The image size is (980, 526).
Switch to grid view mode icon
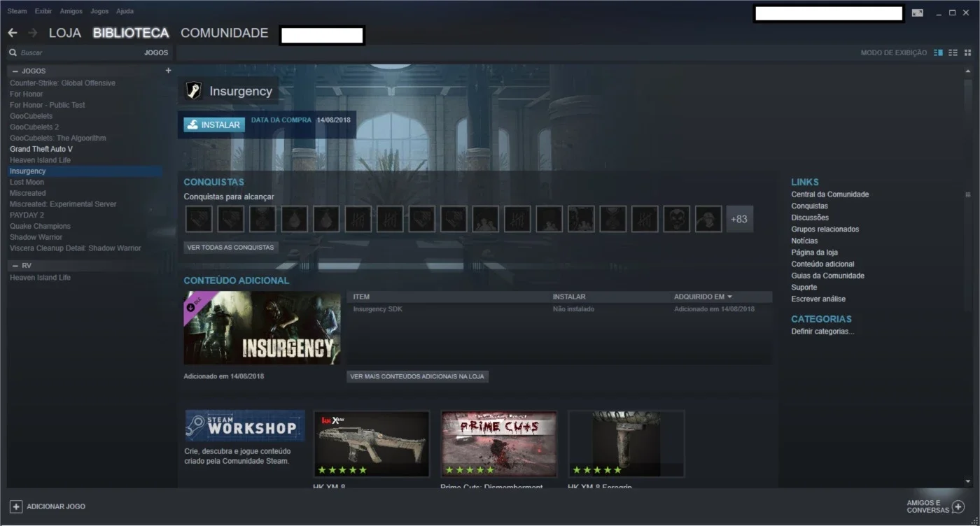968,52
